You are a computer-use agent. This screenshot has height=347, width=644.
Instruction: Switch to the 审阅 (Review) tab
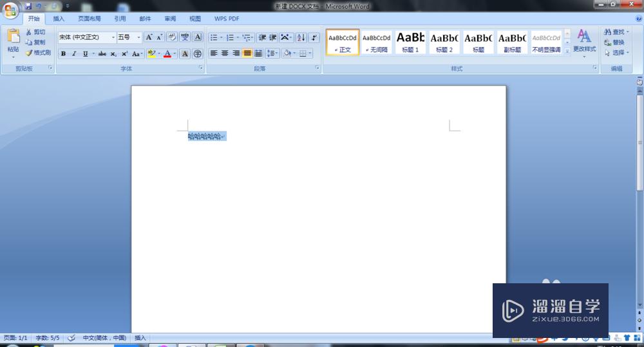tap(170, 19)
